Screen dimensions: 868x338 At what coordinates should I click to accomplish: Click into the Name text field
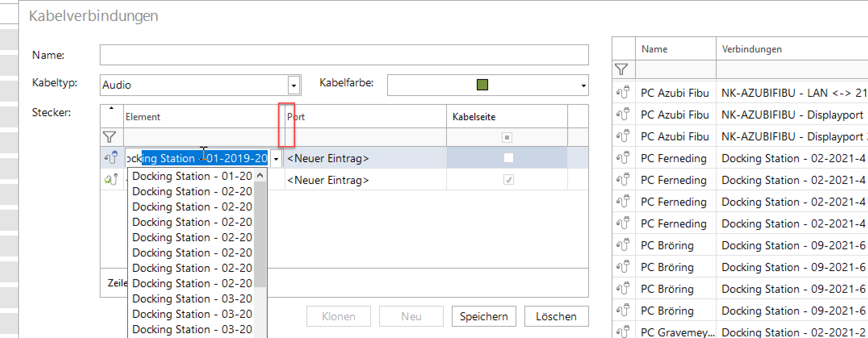(x=344, y=55)
